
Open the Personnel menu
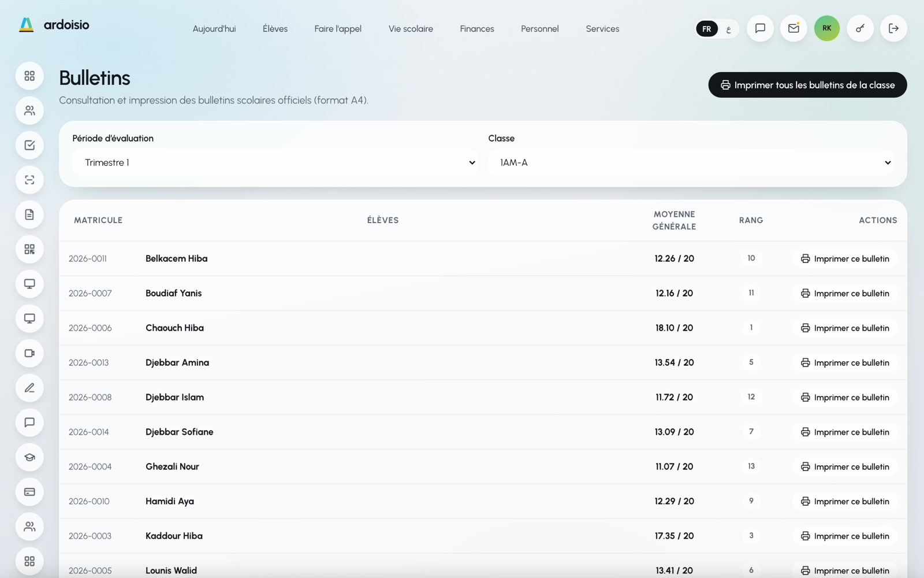(x=540, y=29)
